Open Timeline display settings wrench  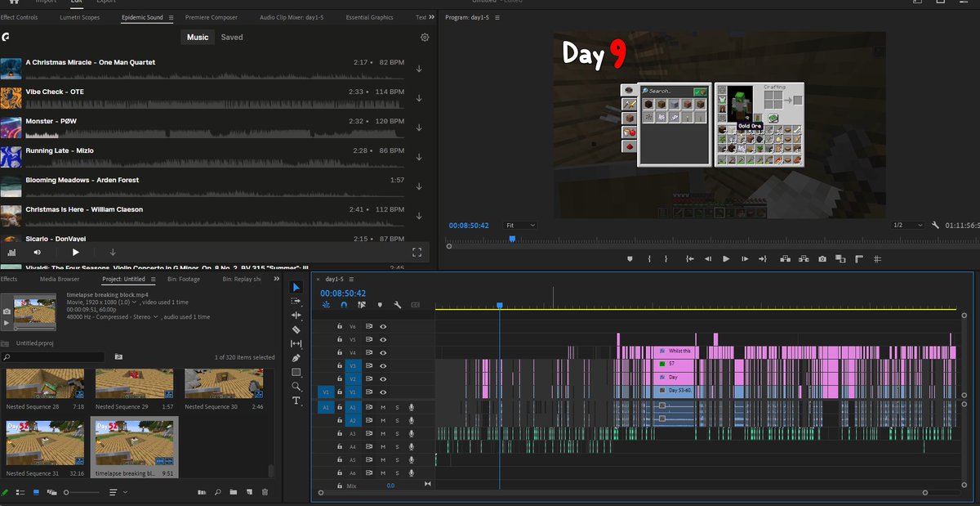point(397,305)
